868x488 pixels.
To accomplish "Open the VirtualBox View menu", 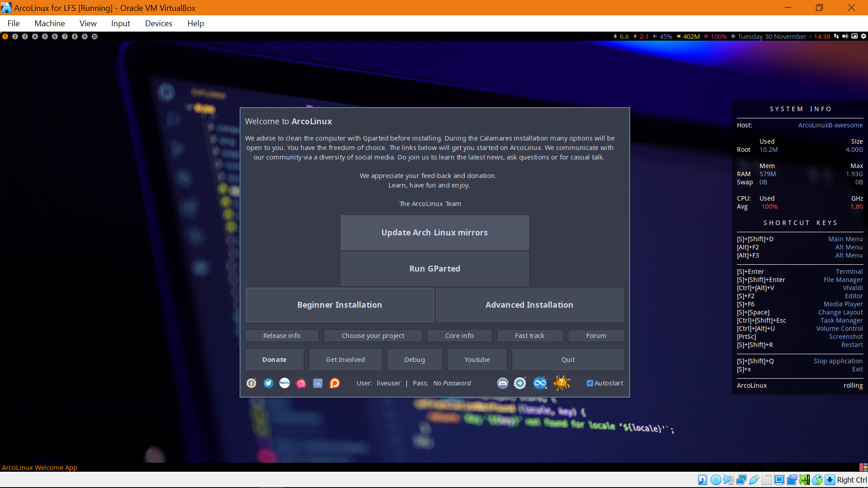I will pyautogui.click(x=88, y=23).
